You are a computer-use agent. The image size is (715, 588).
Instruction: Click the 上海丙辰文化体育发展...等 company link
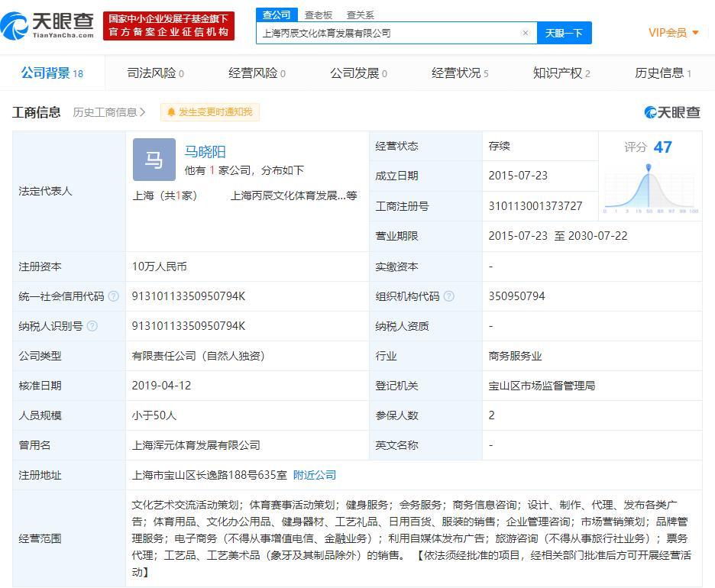tap(293, 195)
